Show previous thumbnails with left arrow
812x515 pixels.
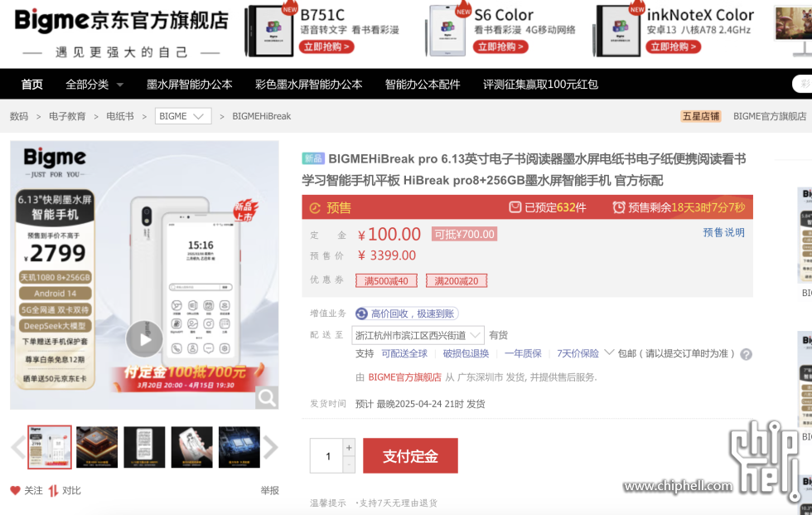pos(18,447)
